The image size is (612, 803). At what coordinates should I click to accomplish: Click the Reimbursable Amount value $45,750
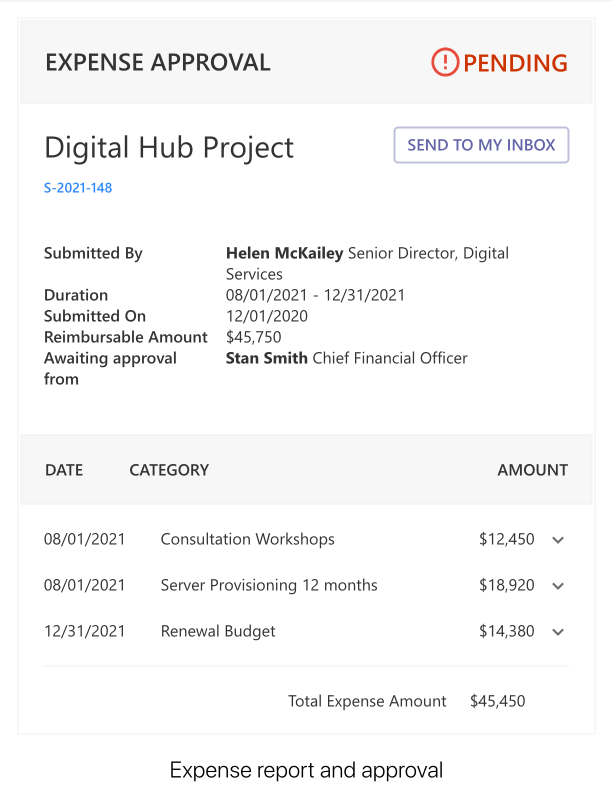click(254, 337)
